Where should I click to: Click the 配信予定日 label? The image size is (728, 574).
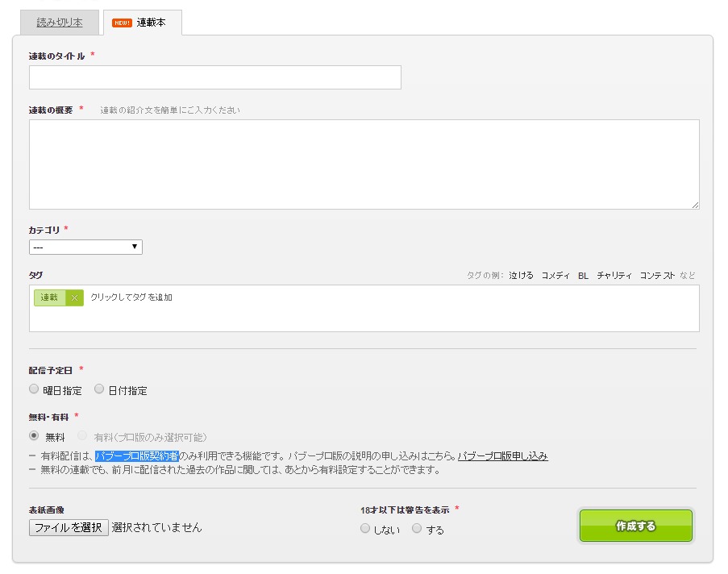(51, 370)
